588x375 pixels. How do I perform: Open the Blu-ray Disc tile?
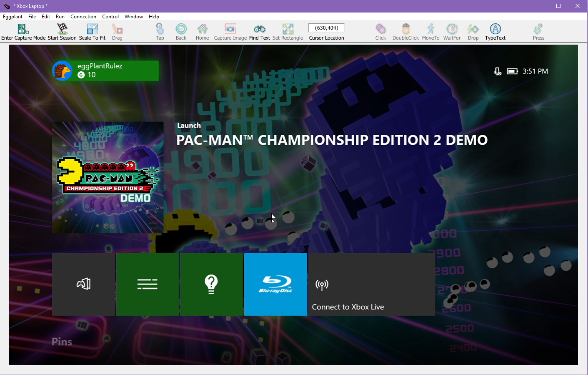pos(275,284)
